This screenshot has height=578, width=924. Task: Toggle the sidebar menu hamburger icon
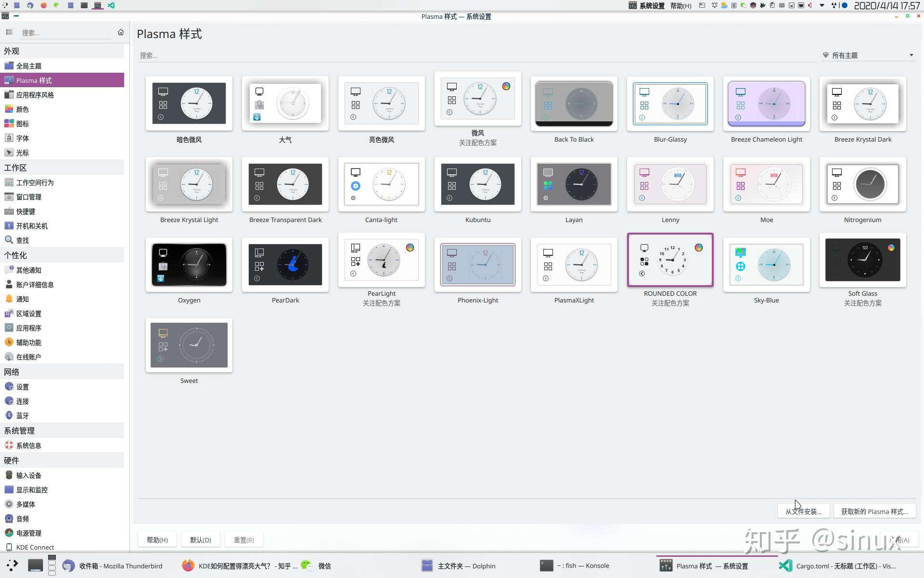click(x=9, y=32)
